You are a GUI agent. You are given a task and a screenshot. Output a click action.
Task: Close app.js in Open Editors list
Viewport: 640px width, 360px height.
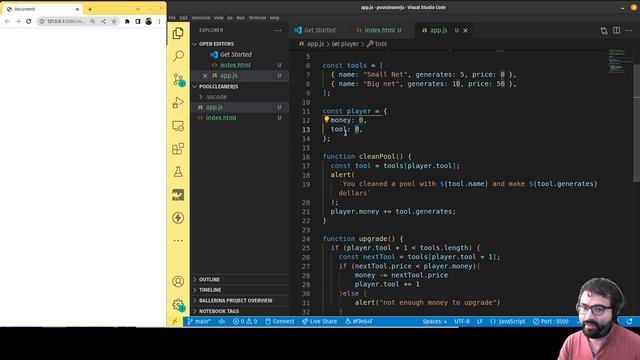[205, 76]
